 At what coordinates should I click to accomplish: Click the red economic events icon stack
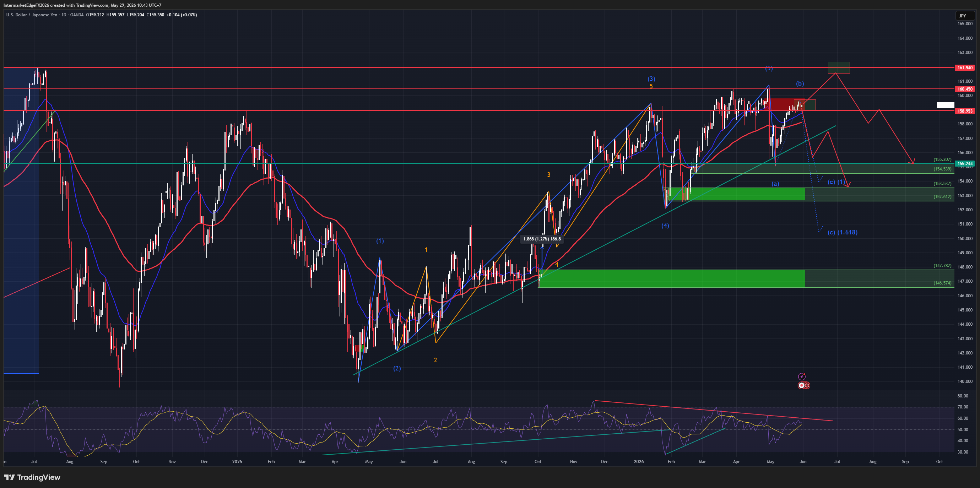click(x=803, y=385)
